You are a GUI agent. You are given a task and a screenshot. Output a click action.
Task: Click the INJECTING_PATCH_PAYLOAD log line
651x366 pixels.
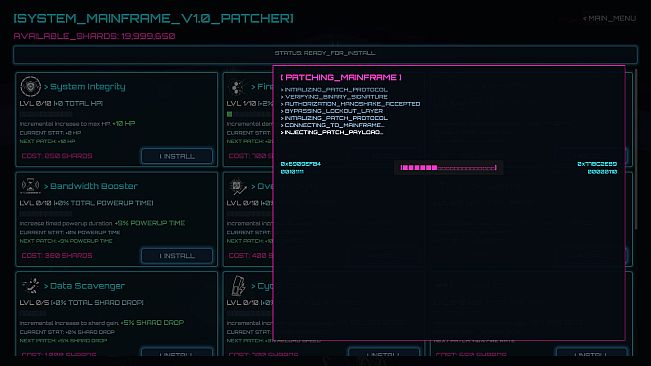click(x=332, y=132)
